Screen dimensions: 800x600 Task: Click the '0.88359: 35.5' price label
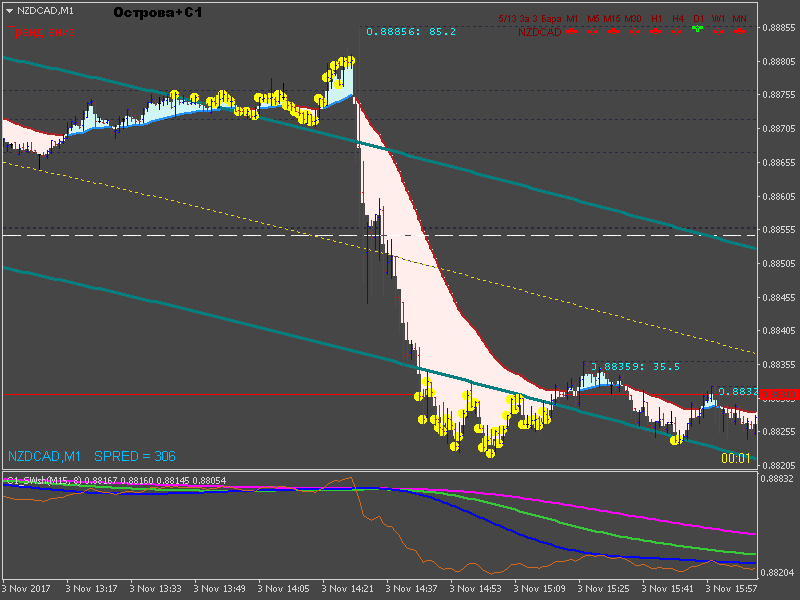click(x=635, y=366)
